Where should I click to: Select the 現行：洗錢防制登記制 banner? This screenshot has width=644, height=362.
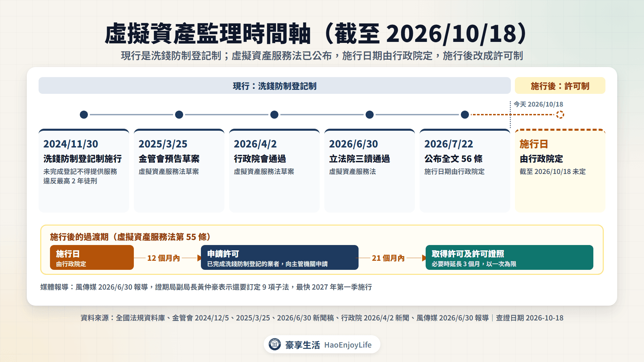[x=275, y=86]
